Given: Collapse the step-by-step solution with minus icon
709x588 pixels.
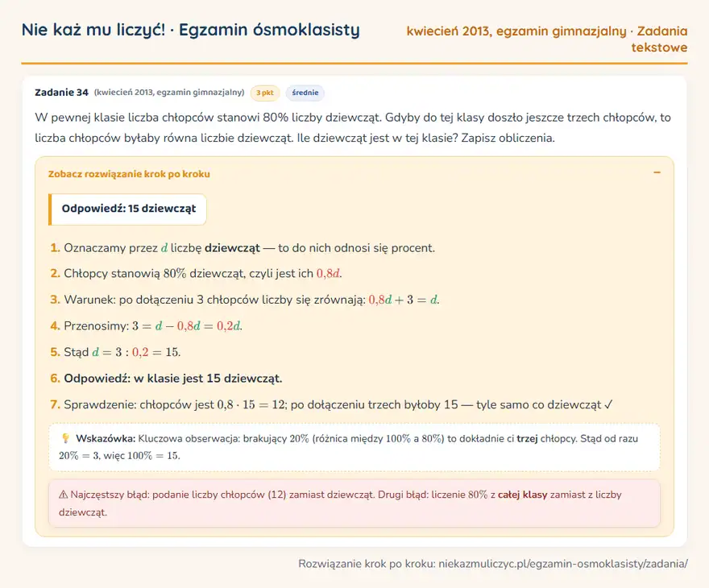Looking at the screenshot, I should [657, 172].
